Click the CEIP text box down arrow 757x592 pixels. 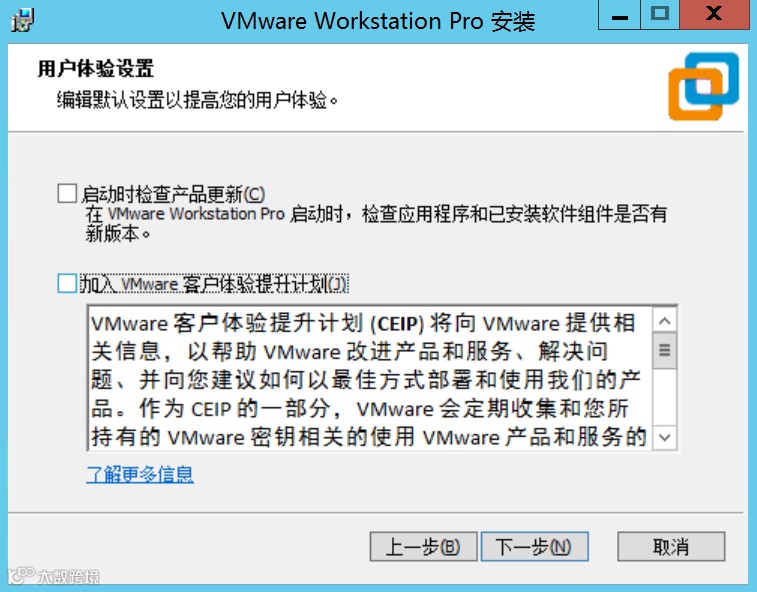tap(665, 437)
